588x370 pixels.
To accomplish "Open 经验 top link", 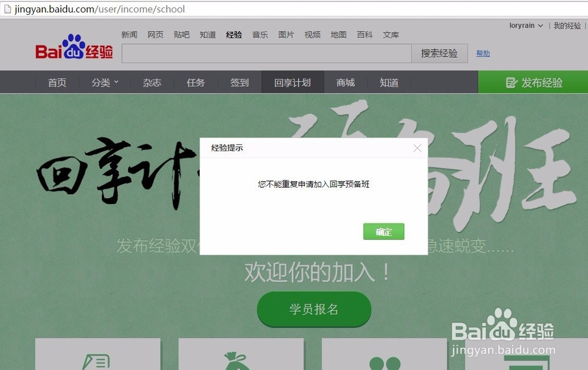I will (234, 35).
